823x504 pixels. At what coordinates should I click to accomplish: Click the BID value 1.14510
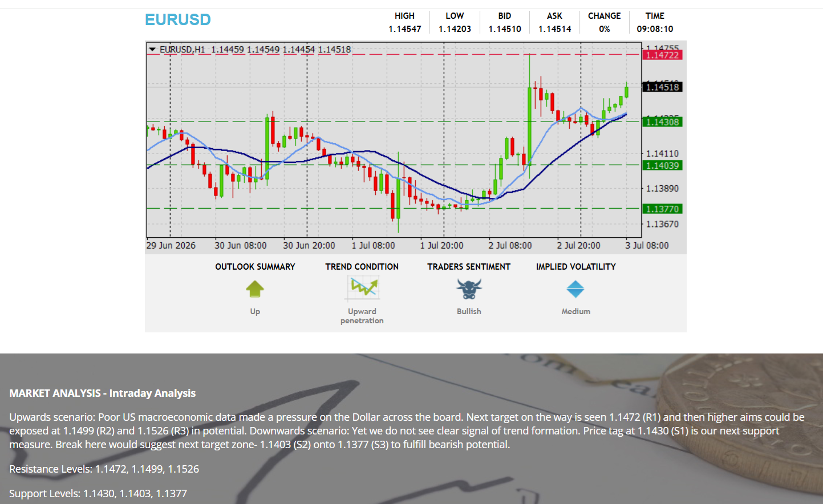(505, 29)
